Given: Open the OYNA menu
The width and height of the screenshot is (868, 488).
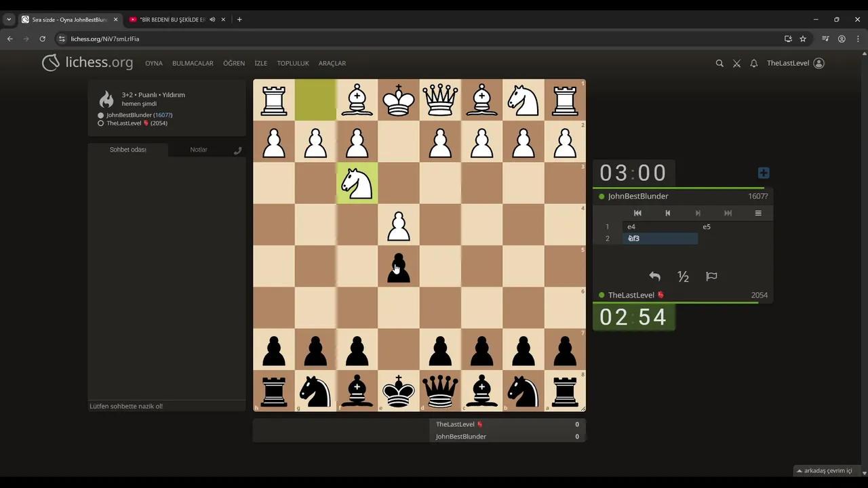Looking at the screenshot, I should (154, 63).
